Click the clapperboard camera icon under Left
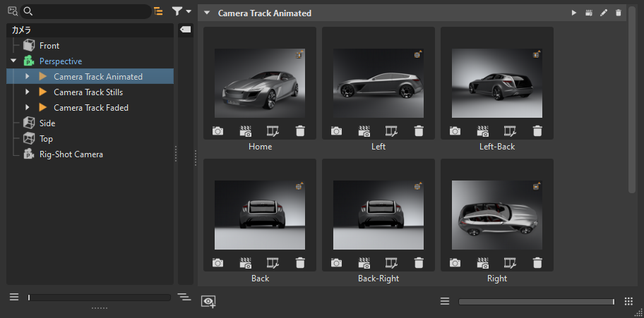This screenshot has height=318, width=644. click(x=364, y=131)
